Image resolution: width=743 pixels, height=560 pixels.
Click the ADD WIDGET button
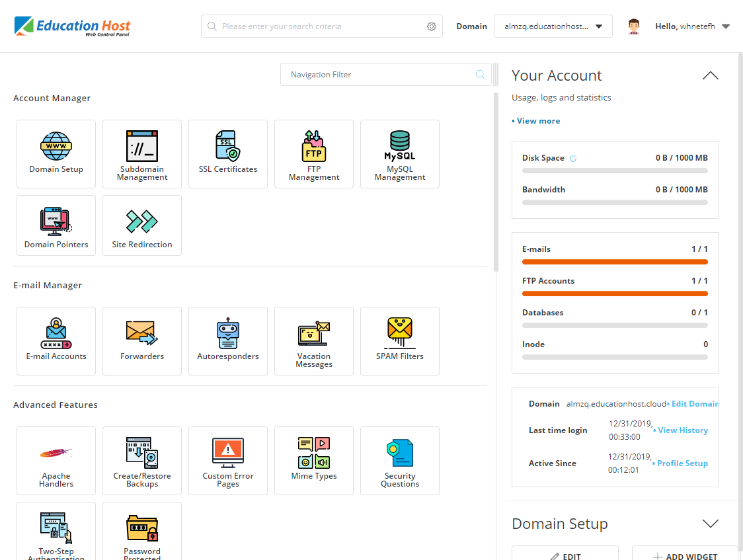tap(685, 554)
